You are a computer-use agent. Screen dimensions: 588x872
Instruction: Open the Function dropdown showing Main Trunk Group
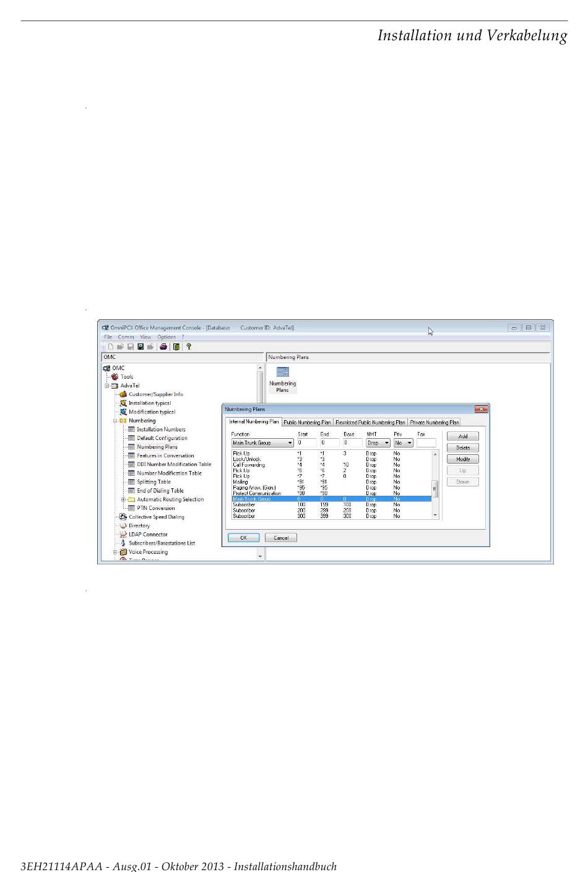(x=262, y=443)
